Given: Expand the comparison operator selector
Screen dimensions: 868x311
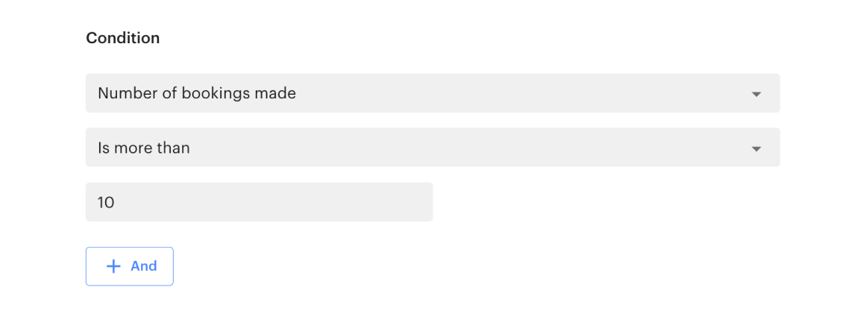Looking at the screenshot, I should coord(433,148).
